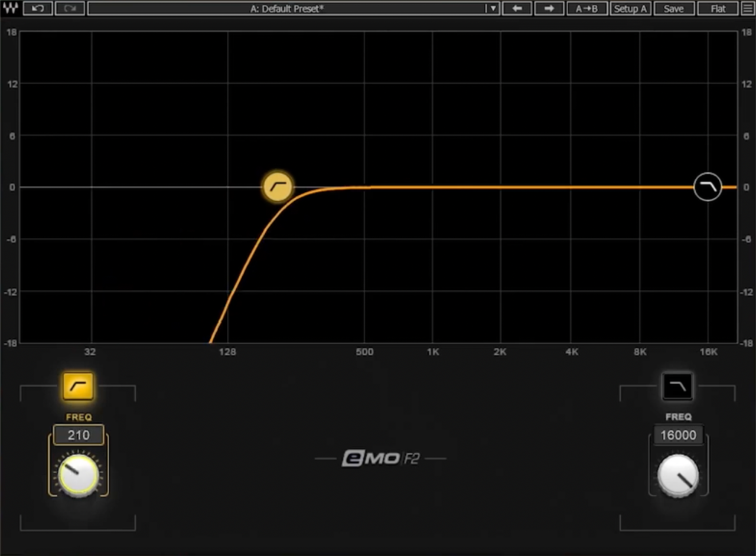
Task: Copy setup A to B
Action: tap(586, 8)
